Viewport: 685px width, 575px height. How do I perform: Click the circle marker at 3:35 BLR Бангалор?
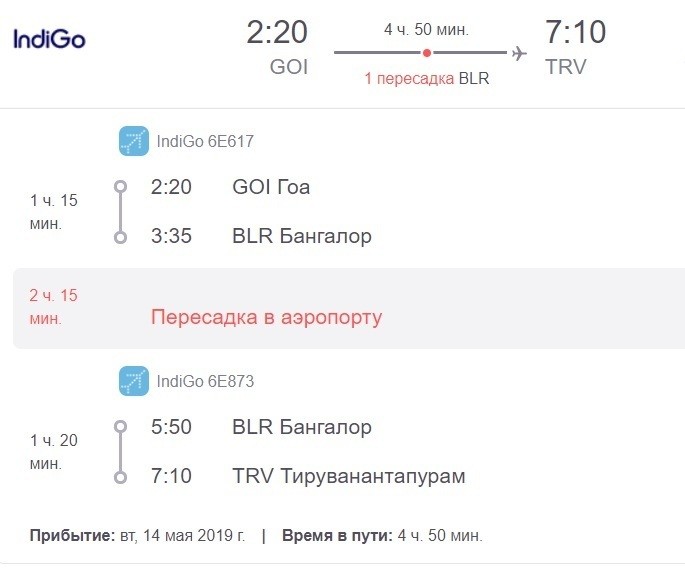121,237
